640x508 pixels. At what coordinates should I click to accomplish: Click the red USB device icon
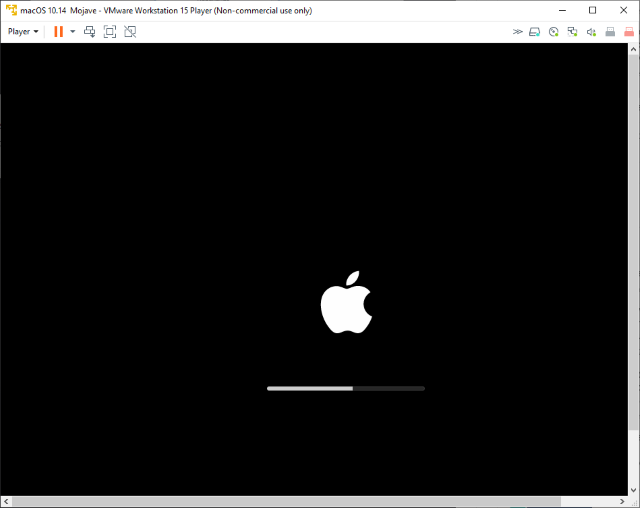[628, 31]
